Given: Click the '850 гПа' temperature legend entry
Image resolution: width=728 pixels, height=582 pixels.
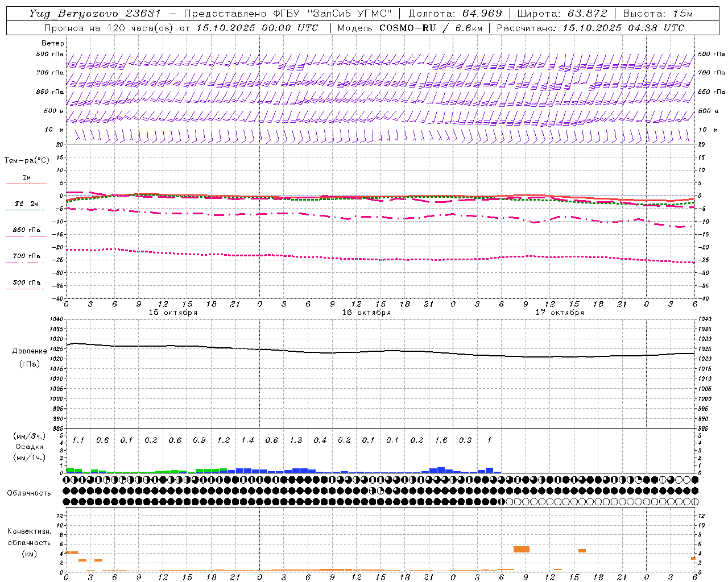Looking at the screenshot, I should coord(27,230).
